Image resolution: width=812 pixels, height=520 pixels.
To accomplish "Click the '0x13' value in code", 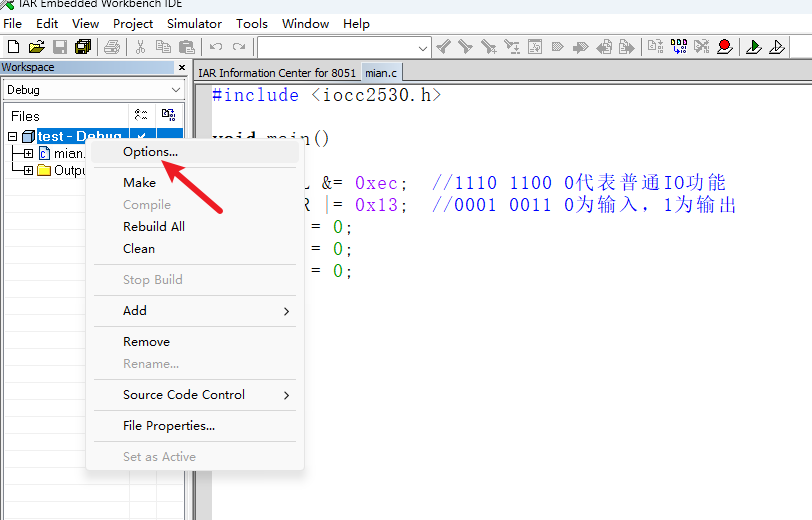I will 376,205.
